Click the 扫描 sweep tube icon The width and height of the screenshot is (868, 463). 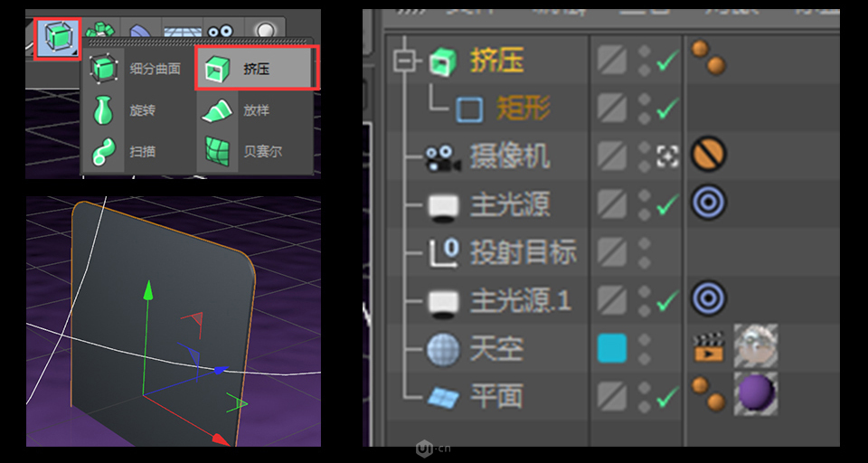point(103,151)
